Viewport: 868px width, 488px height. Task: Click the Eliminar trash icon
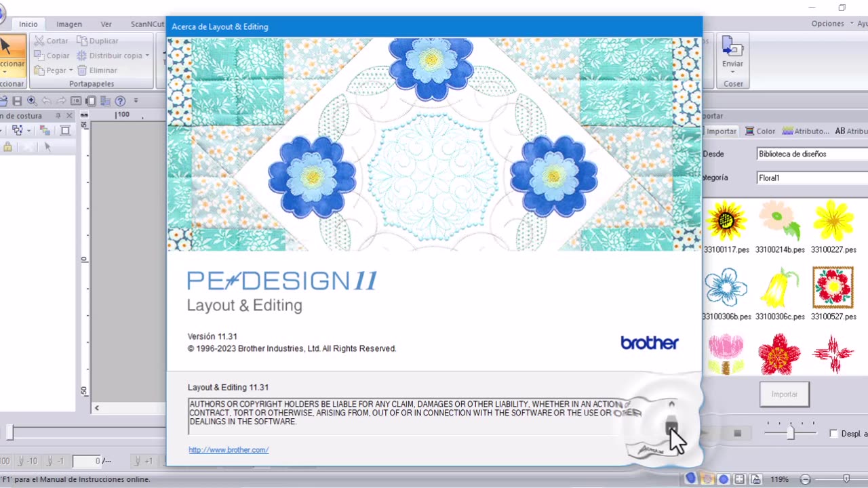pos(82,70)
